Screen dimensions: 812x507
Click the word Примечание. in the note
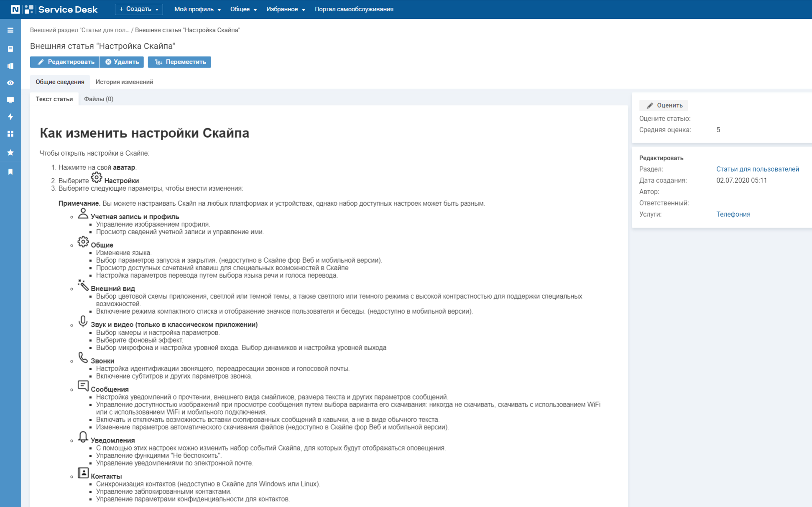pos(79,203)
